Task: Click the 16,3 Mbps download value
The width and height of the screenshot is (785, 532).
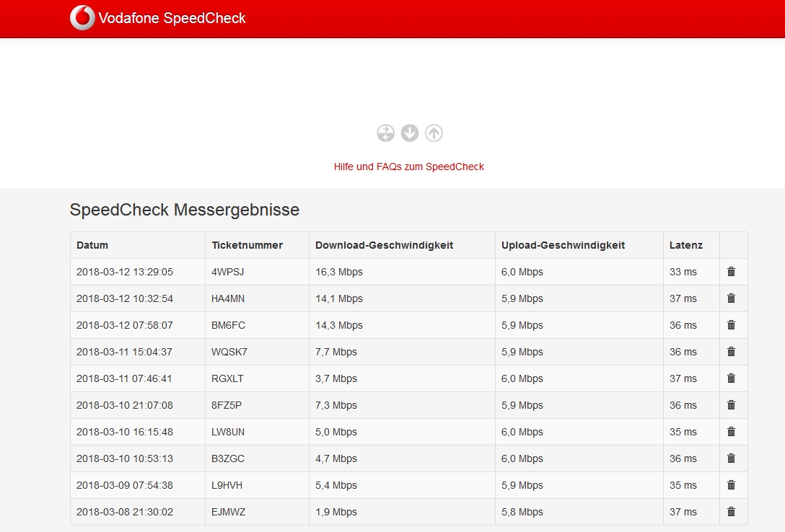Action: tap(339, 272)
